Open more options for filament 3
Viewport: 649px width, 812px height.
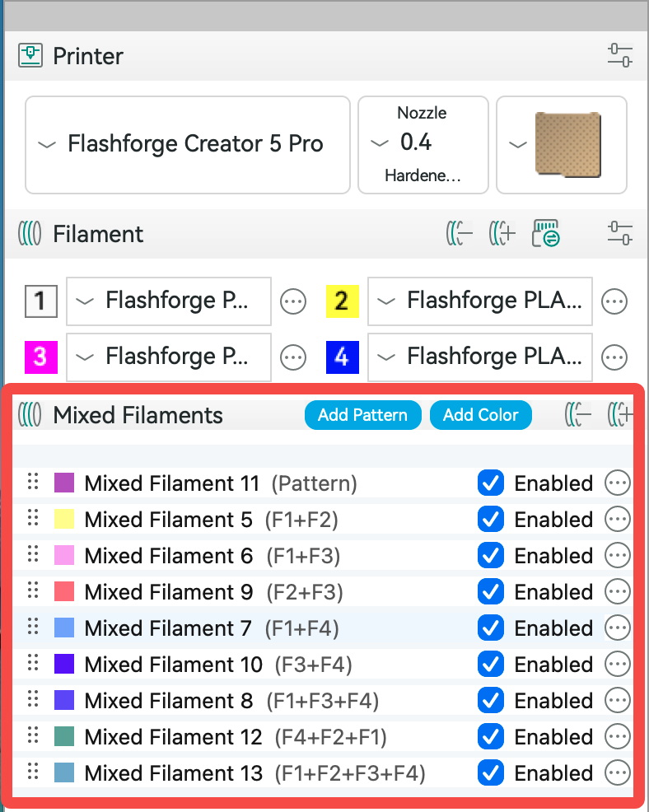(293, 357)
